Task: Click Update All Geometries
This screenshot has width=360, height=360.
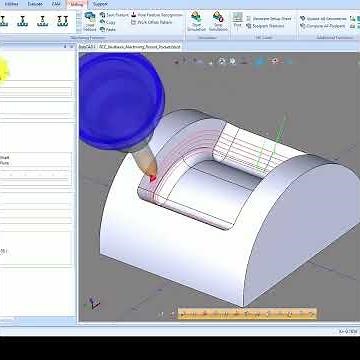Action: tap(323, 18)
